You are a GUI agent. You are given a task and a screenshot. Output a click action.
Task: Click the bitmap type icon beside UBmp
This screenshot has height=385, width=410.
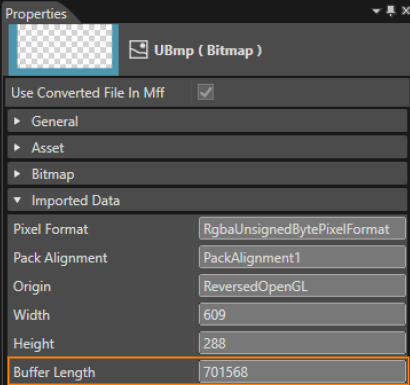pyautogui.click(x=138, y=50)
